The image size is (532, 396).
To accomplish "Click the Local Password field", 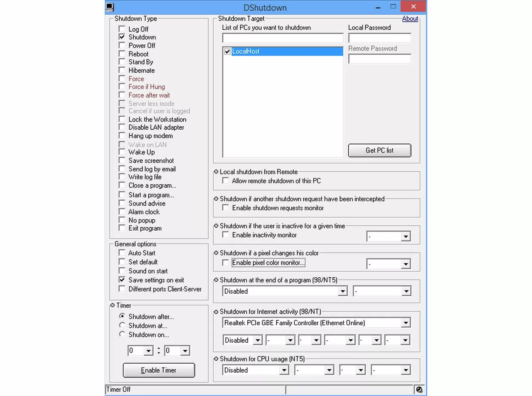I will click(380, 38).
